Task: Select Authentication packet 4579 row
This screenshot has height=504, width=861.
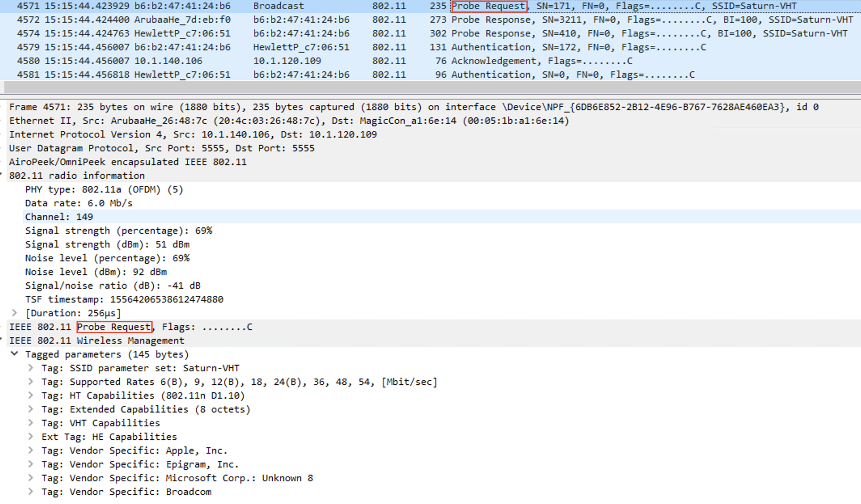Action: point(283,47)
